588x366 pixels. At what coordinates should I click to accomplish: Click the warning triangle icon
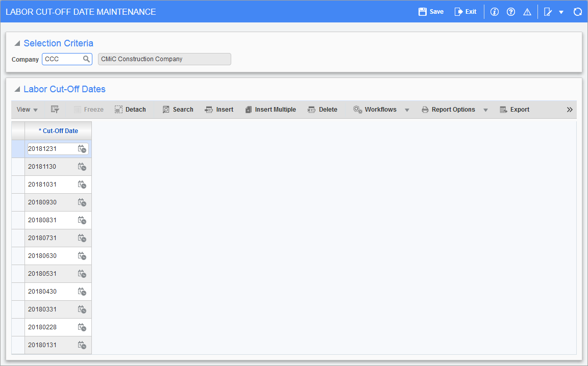(x=527, y=12)
